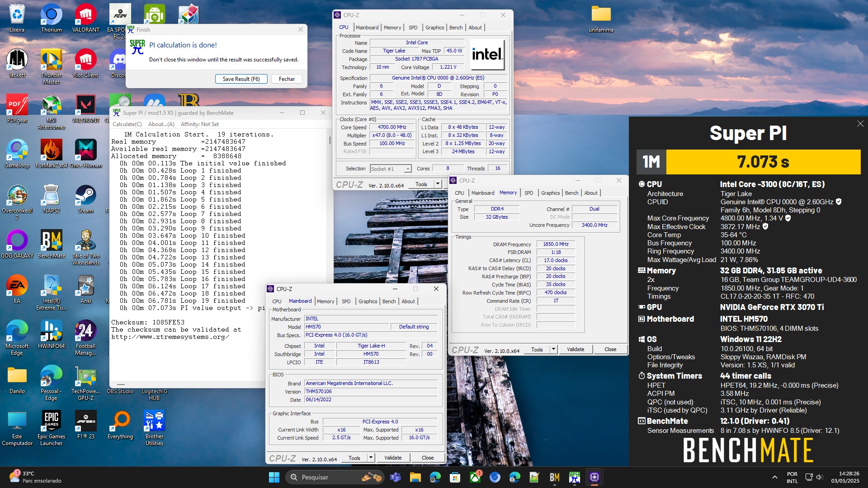Open the TechPowerUp GPU-Z desktop icon
Screen dimensions: 868x488
pyautogui.click(x=85, y=383)
